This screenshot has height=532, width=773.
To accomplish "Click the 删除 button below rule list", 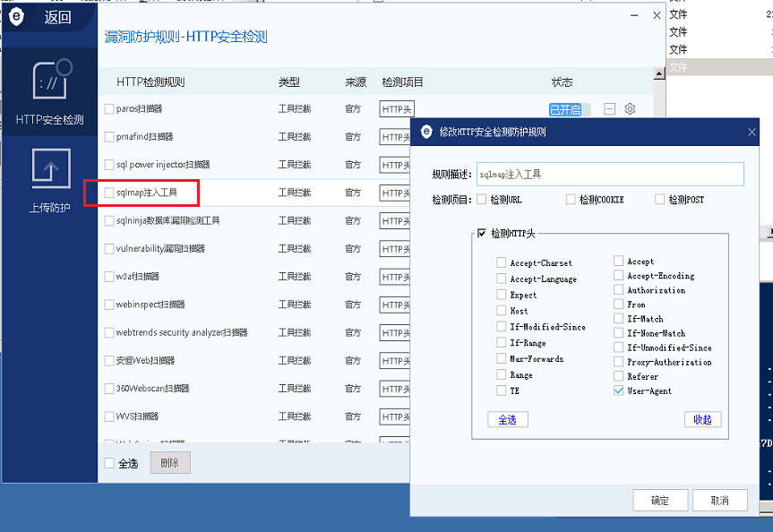I will tap(170, 463).
